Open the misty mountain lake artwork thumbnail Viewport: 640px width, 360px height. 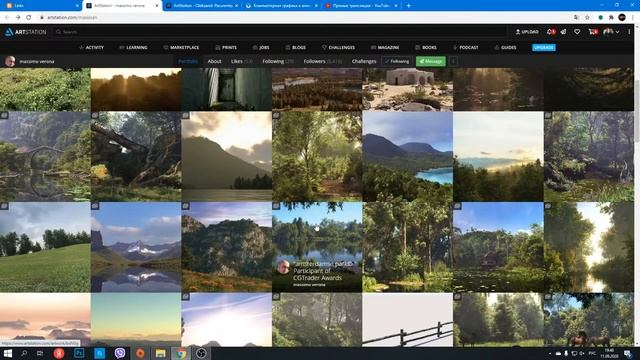227,156
